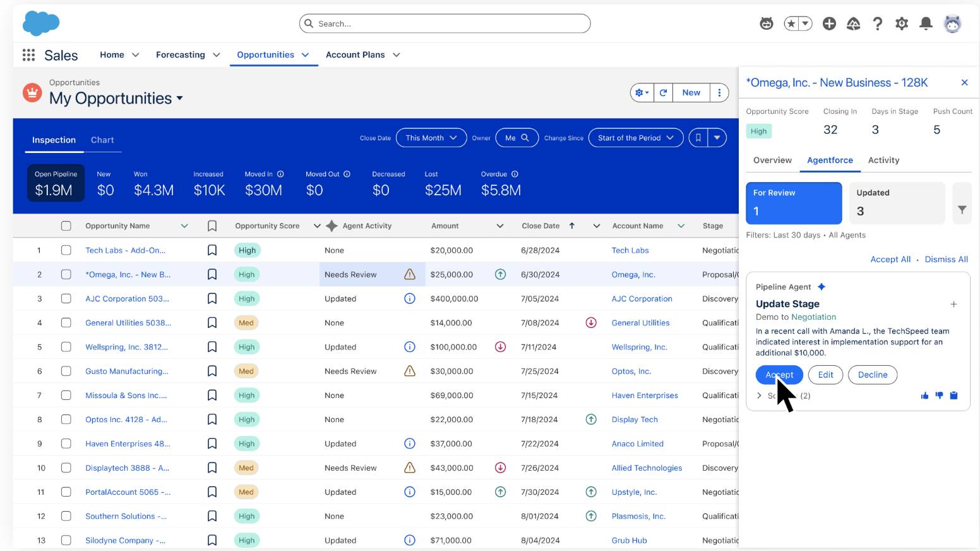Viewport: 980px width, 551px height.
Task: Toggle the select-all rows checkbox
Action: pyautogui.click(x=66, y=226)
